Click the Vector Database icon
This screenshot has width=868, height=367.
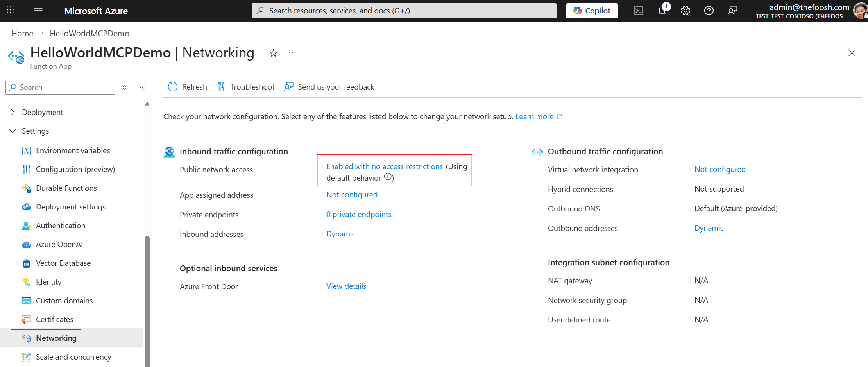[27, 263]
